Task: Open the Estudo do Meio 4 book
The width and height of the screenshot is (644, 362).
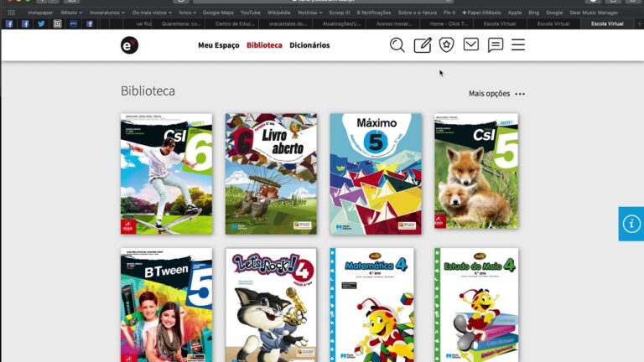Action: pos(476,305)
